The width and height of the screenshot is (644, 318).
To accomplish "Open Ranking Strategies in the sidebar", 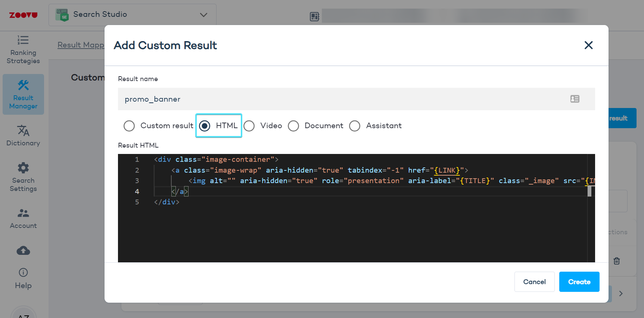I will [x=23, y=49].
